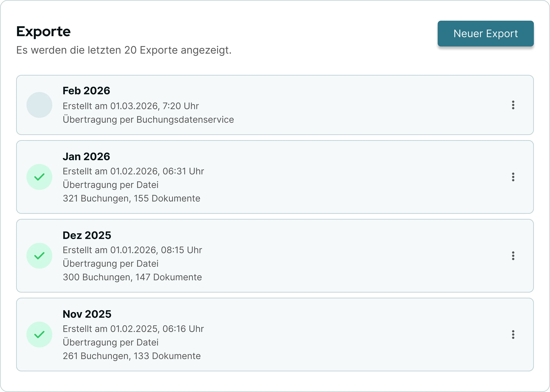Click 'Erstellt am 01.01.2026, 08:15 Uhr'
This screenshot has height=392, width=550.
tap(132, 250)
